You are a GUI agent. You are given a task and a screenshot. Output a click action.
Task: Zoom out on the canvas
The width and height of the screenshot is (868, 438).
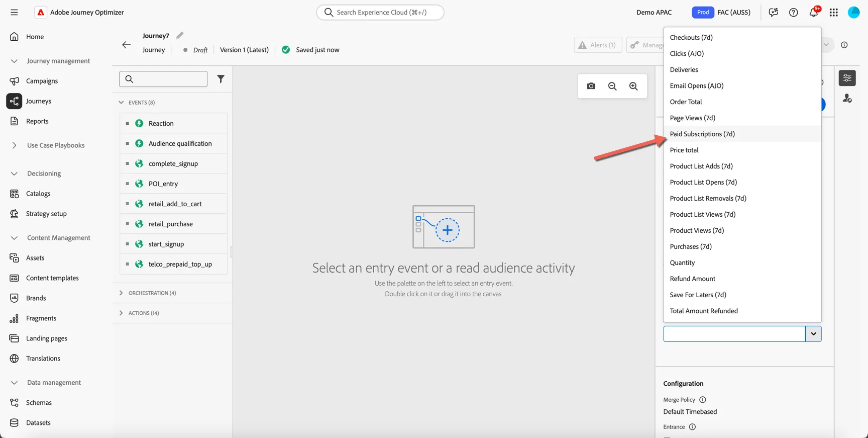612,86
